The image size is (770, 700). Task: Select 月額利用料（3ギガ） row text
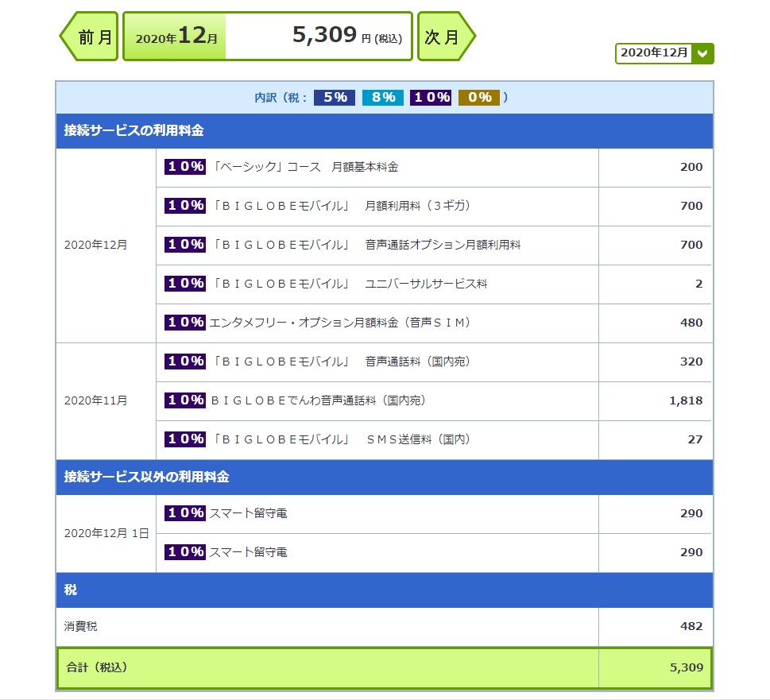(341, 206)
